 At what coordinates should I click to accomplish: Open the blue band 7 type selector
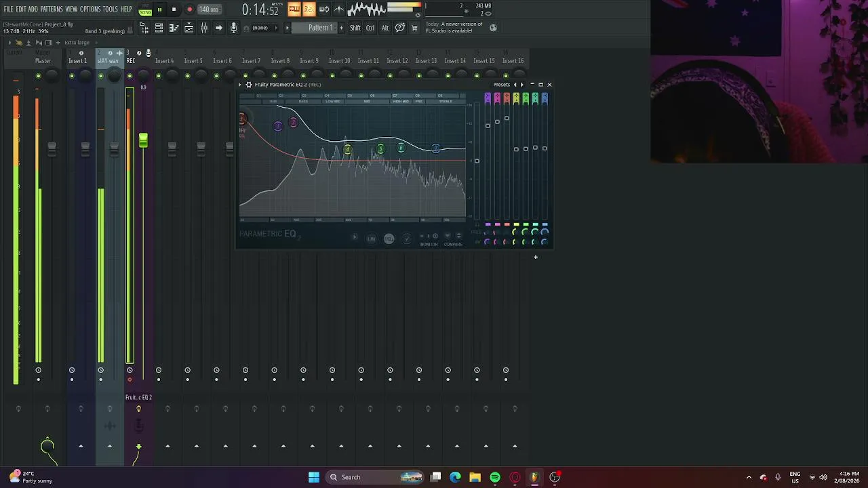(545, 99)
